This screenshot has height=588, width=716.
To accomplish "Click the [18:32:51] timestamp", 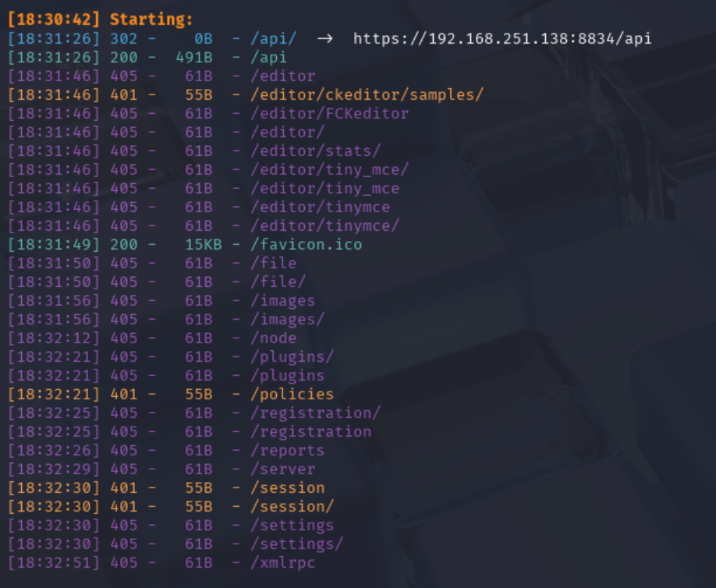I will (54, 563).
